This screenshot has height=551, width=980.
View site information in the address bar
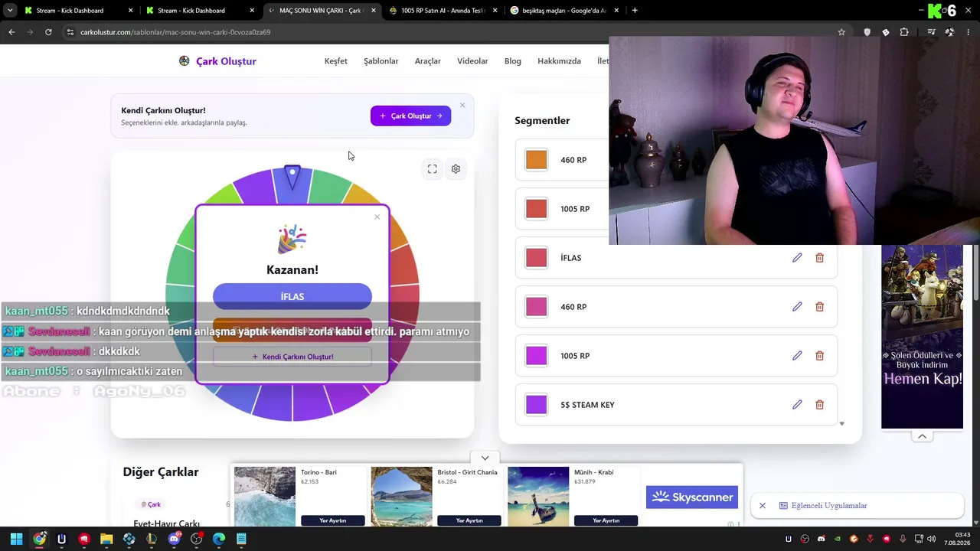click(x=70, y=32)
